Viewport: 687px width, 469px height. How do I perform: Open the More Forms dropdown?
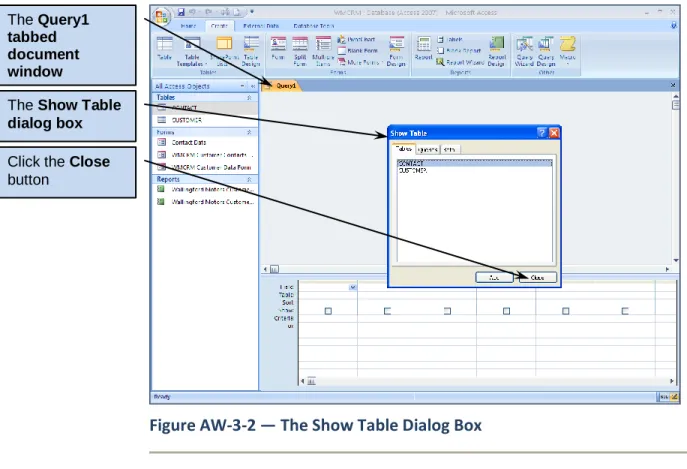pyautogui.click(x=360, y=62)
